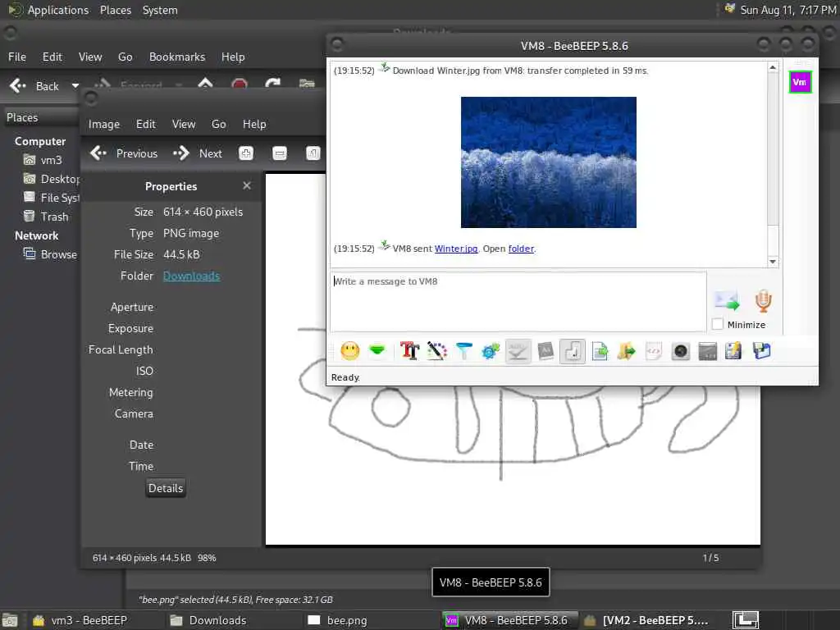Screen dimensions: 840x630
Task: Click the Back button in file manager
Action: 34,85
